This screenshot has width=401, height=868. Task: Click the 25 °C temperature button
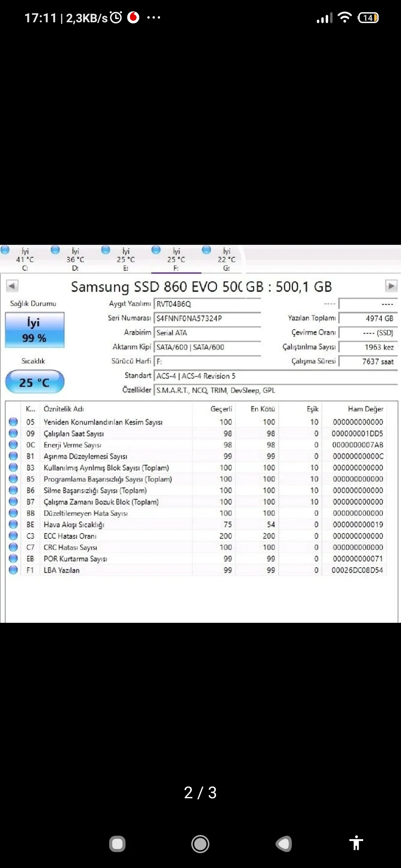35,382
